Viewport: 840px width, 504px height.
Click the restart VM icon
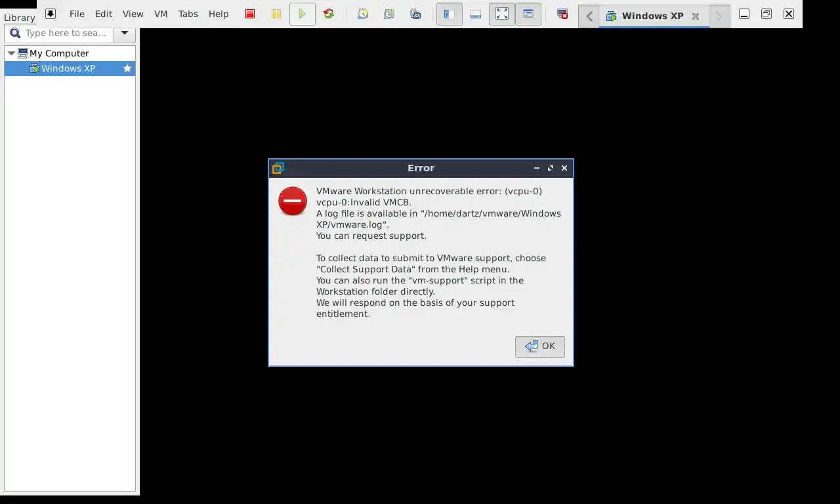point(329,14)
